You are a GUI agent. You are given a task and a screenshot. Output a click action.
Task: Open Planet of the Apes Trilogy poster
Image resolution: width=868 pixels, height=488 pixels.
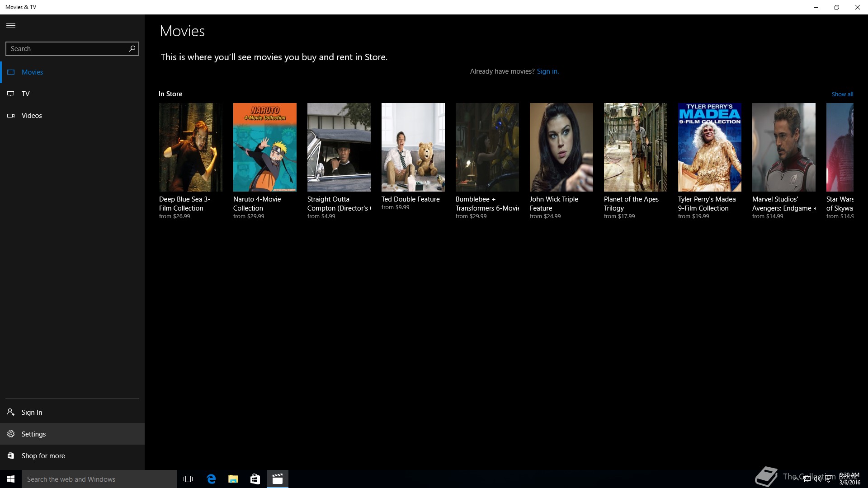636,147
